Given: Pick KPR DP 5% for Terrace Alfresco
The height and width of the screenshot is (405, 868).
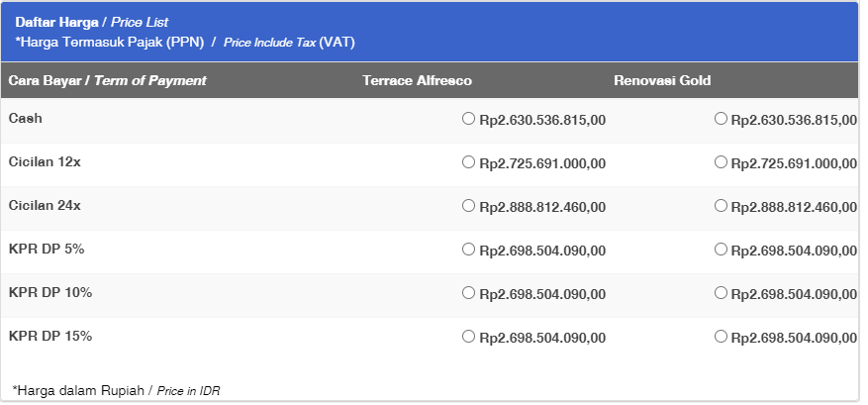Looking at the screenshot, I should pos(468,250).
